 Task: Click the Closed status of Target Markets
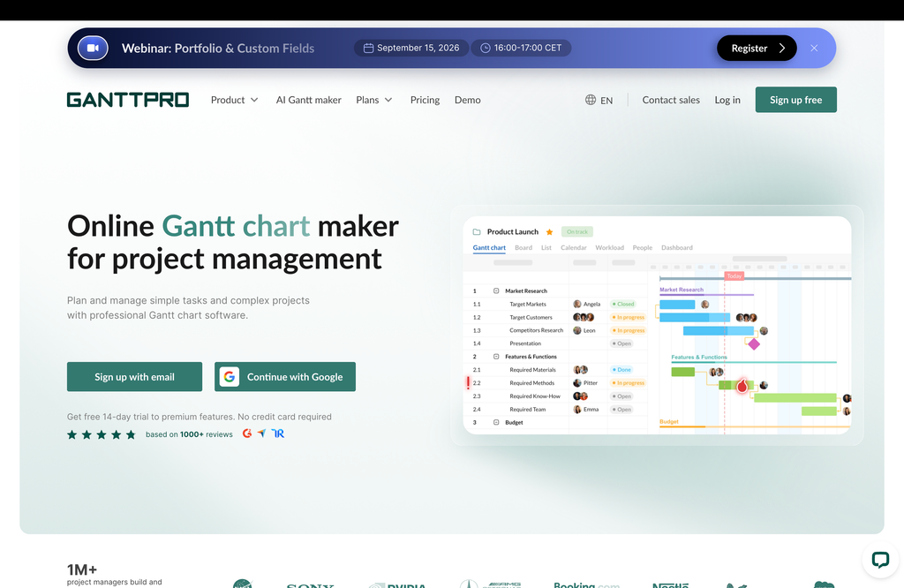coord(623,304)
